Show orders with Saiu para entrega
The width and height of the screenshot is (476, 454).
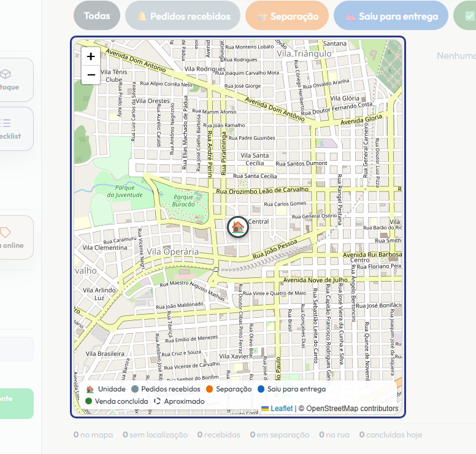tap(391, 15)
